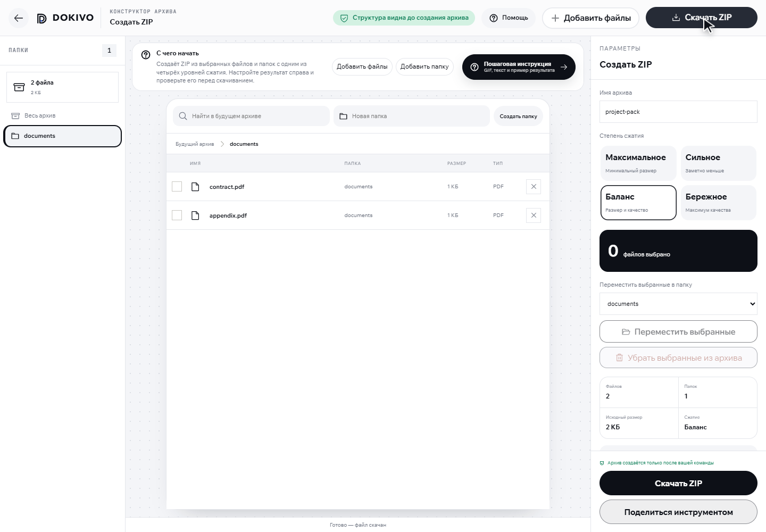Click the file icon next to appendix.pdf
The width and height of the screenshot is (766, 532).
click(195, 215)
